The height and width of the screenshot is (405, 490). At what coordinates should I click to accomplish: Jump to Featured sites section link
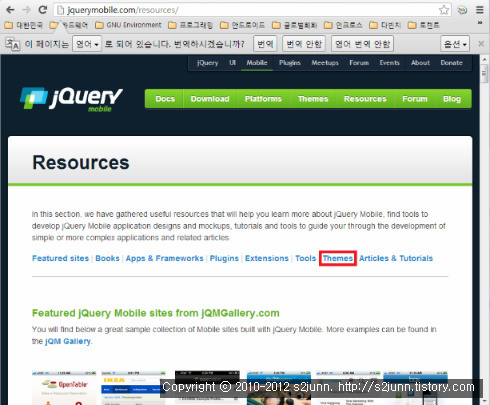pyautogui.click(x=60, y=258)
